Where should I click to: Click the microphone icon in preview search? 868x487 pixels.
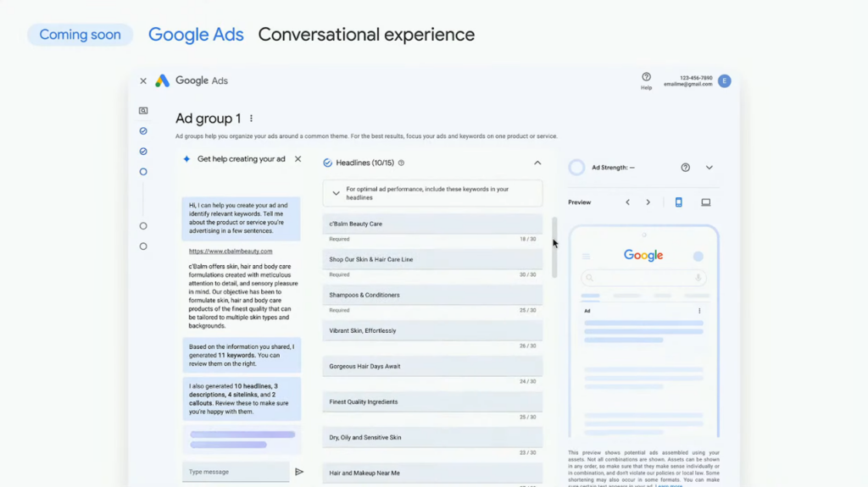(698, 278)
